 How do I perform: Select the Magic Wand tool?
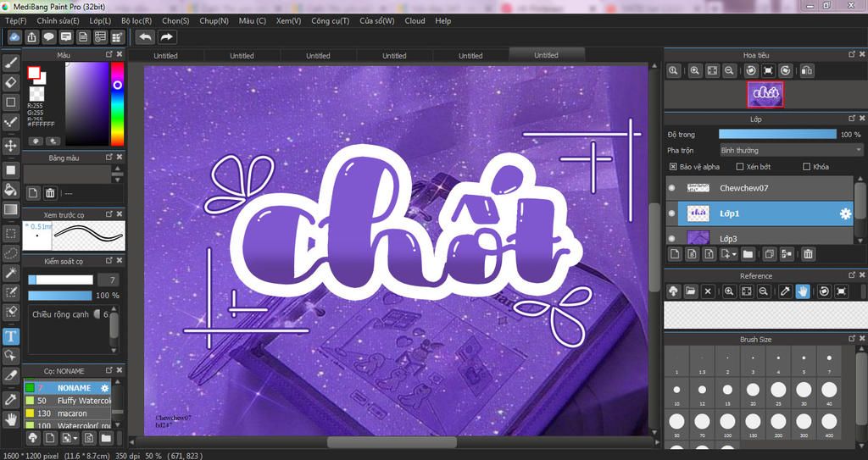(10, 272)
